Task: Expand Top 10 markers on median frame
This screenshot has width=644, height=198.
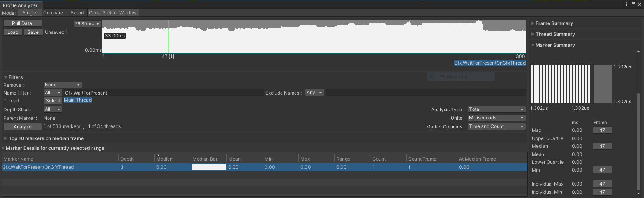Action: [x=5, y=138]
